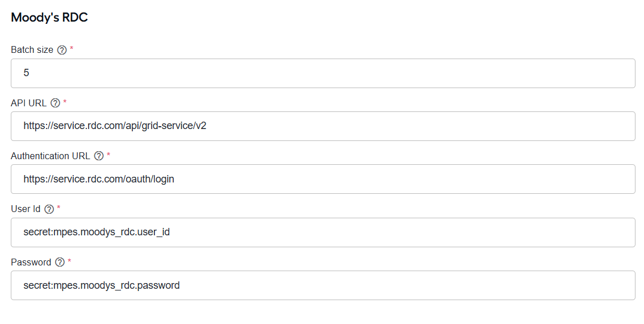The height and width of the screenshot is (324, 644).
Task: Click the red asterisk beside Password label
Action: tap(69, 261)
